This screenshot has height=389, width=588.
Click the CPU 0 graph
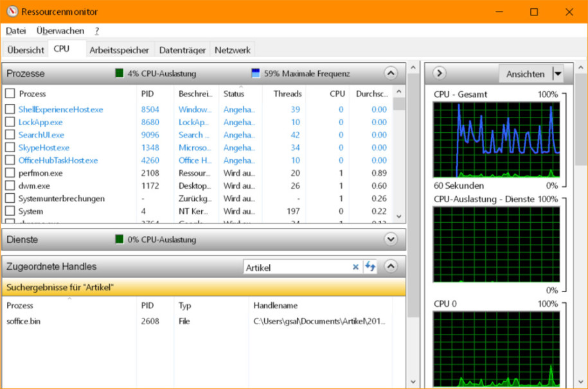pos(497,349)
